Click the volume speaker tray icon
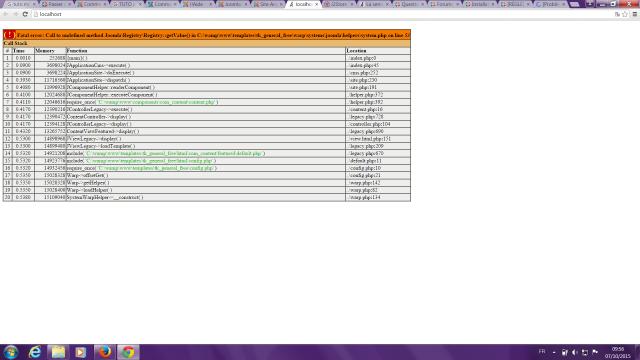The width and height of the screenshot is (640, 360). pyautogui.click(x=575, y=352)
